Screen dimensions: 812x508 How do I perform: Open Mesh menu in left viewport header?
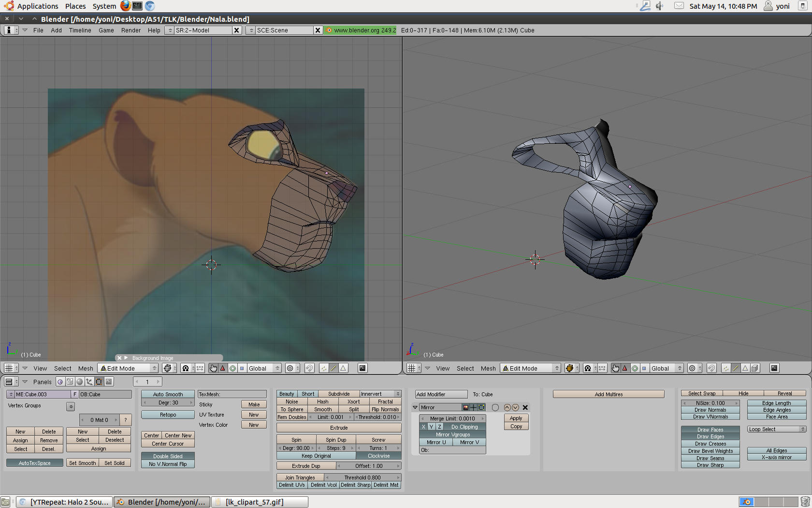tap(86, 368)
